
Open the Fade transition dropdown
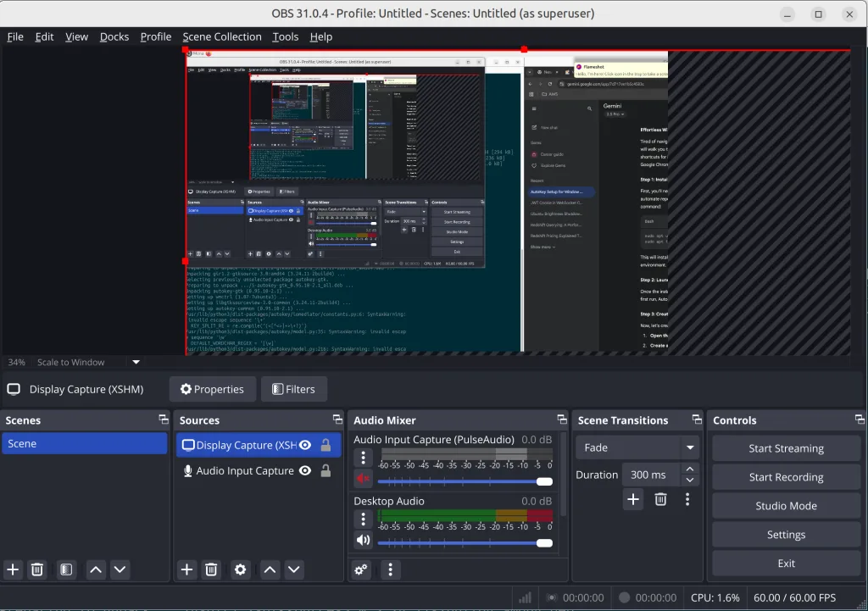(637, 447)
